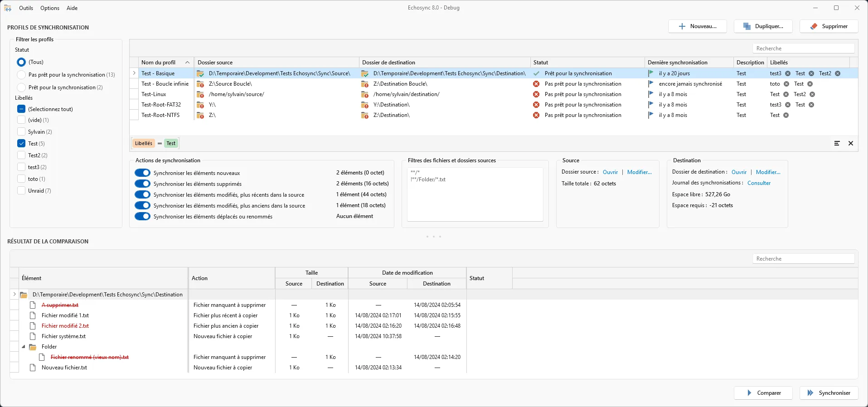868x407 pixels.
Task: Click the source file filters text box
Action: coord(475,194)
